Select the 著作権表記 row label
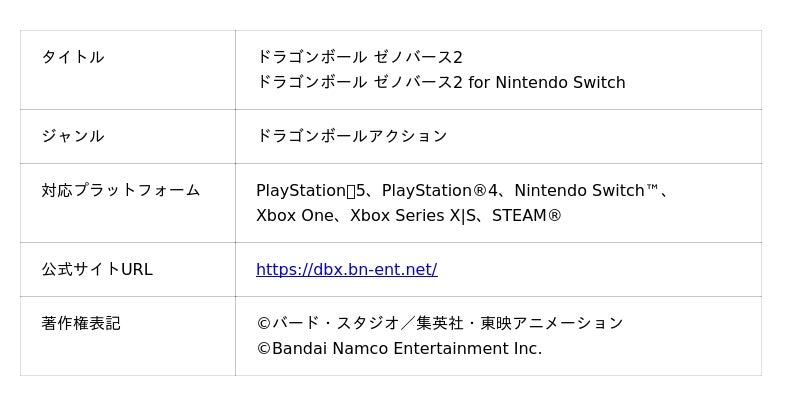The width and height of the screenshot is (800, 406). pos(80,323)
